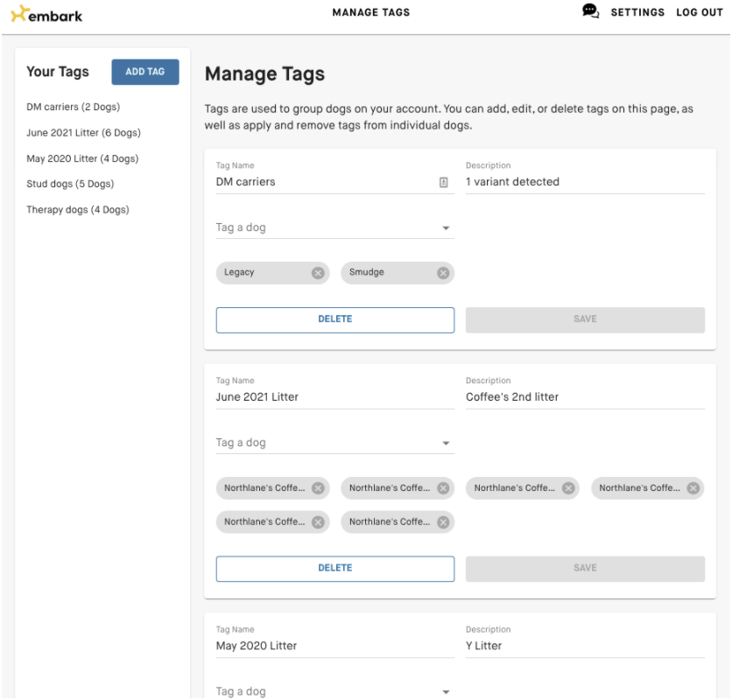Click the May 2020 Litter tag name field
The width and height of the screenshot is (732, 700).
coord(334,646)
